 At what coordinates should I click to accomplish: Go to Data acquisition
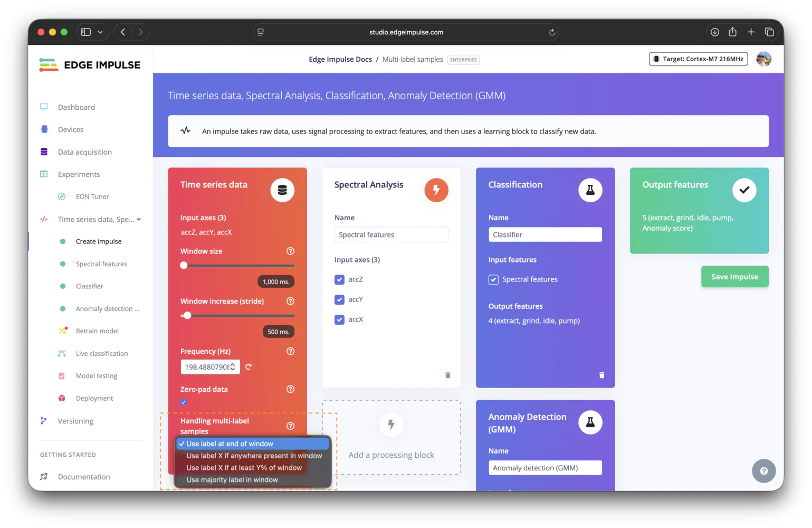pos(85,152)
